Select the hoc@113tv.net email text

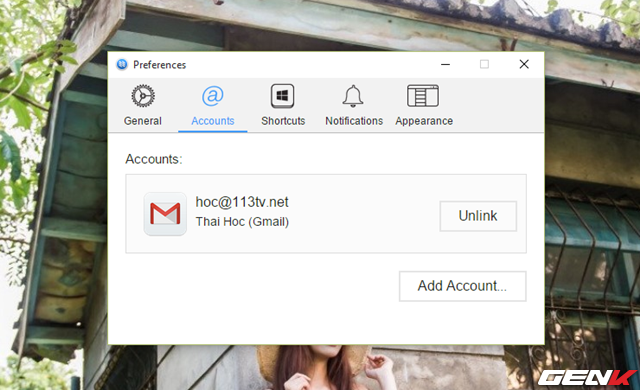[x=242, y=202]
